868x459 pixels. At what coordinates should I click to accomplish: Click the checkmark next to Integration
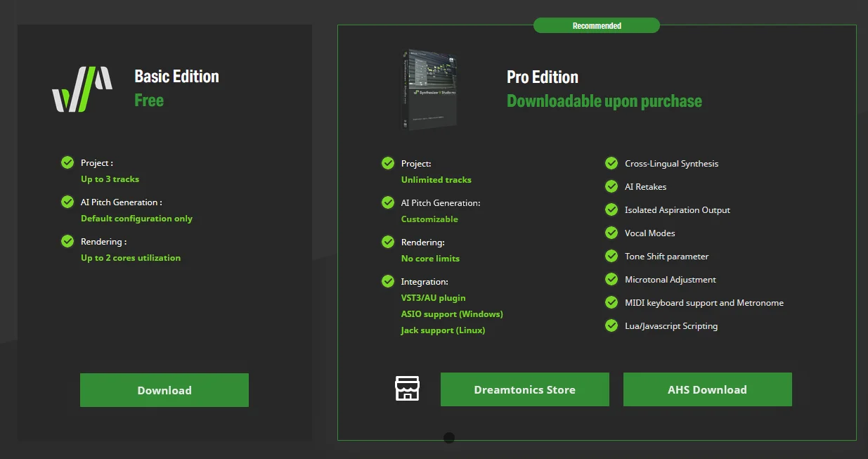(x=388, y=282)
